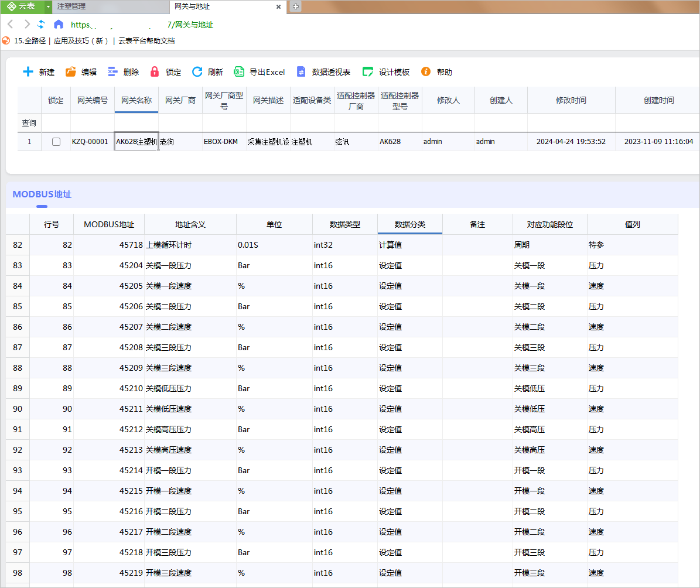700x588 pixels.
Task: Click the 删除 icon in toolbar
Action: [112, 71]
